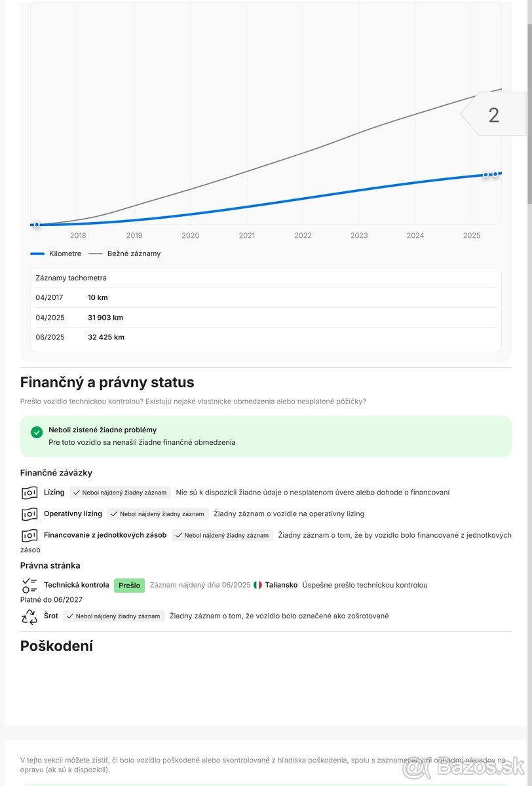
Task: Toggle the Kilometre legend item
Action: [56, 253]
